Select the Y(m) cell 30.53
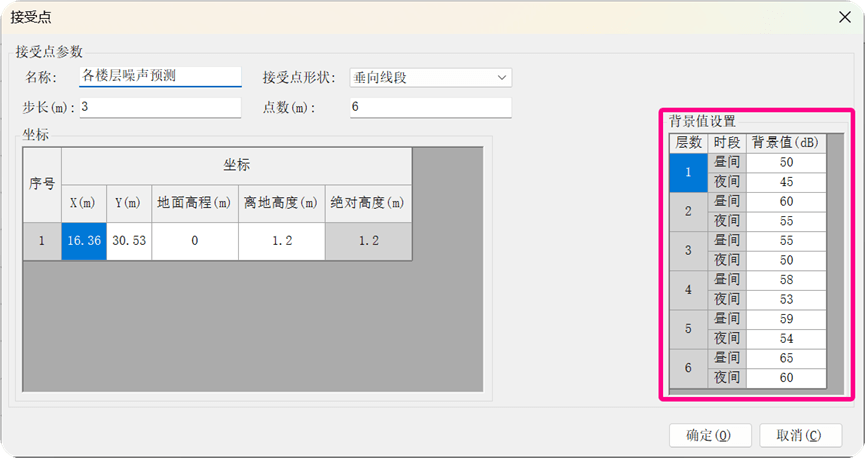Viewport: 865px width, 458px height. [x=129, y=241]
